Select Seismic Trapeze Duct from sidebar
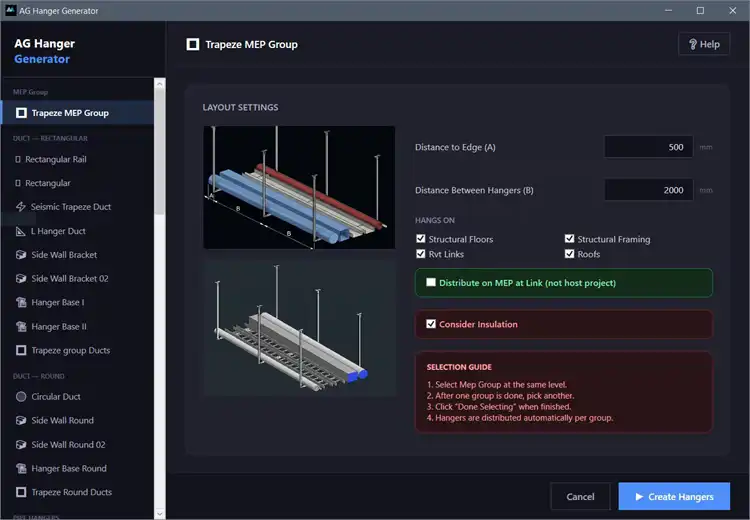The width and height of the screenshot is (750, 520). point(78,207)
